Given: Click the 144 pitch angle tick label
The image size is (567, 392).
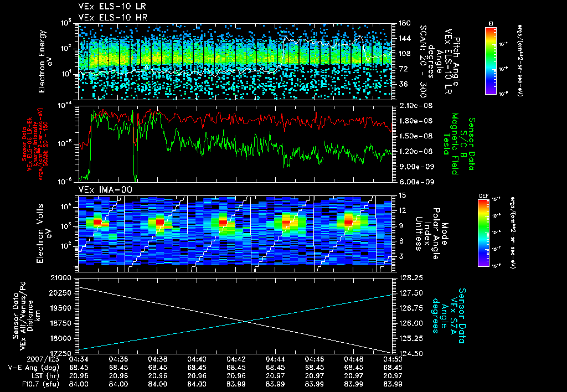Looking at the screenshot, I should coord(404,38).
